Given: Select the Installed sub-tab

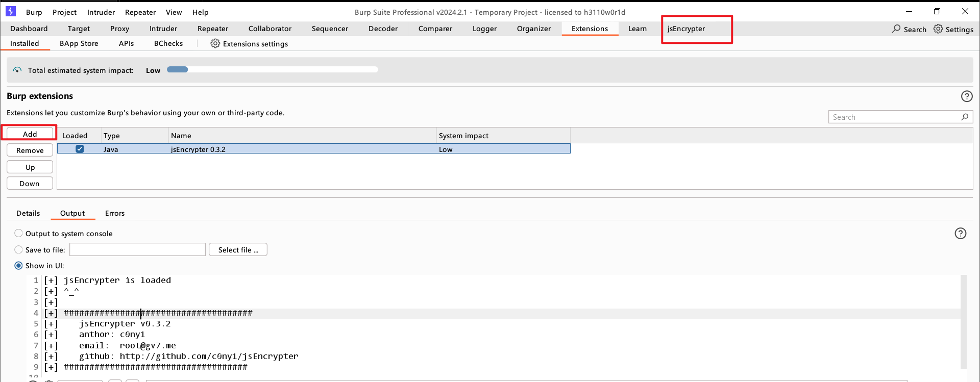Looking at the screenshot, I should [x=24, y=43].
